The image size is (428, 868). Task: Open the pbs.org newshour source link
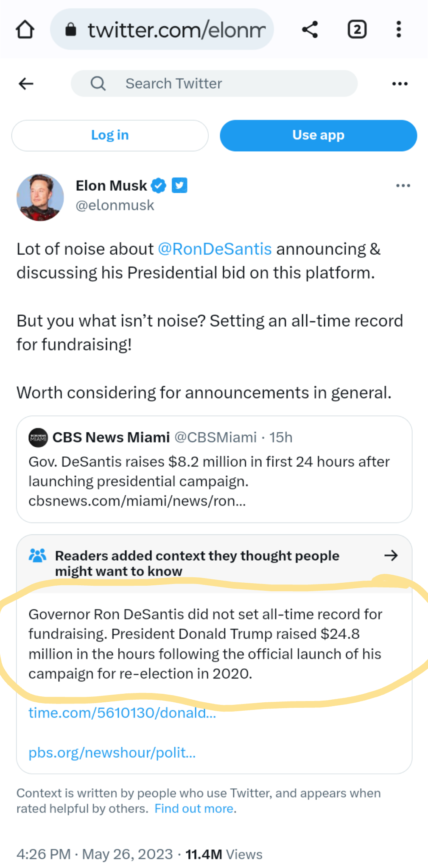112,753
